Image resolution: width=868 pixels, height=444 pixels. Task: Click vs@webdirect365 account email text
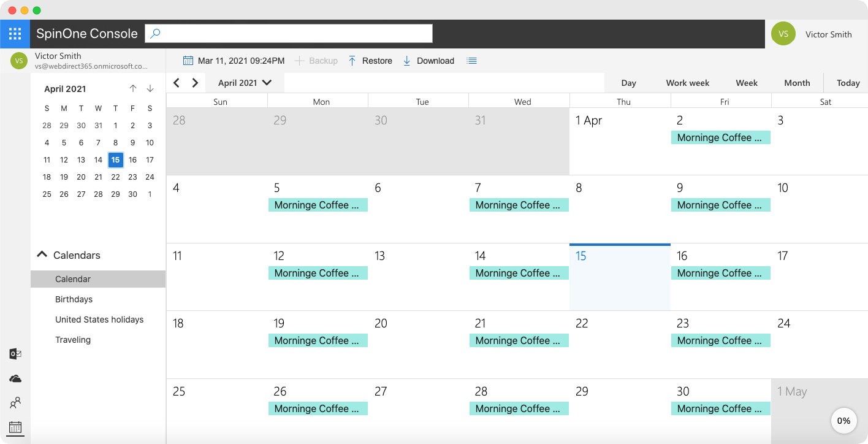tap(91, 66)
